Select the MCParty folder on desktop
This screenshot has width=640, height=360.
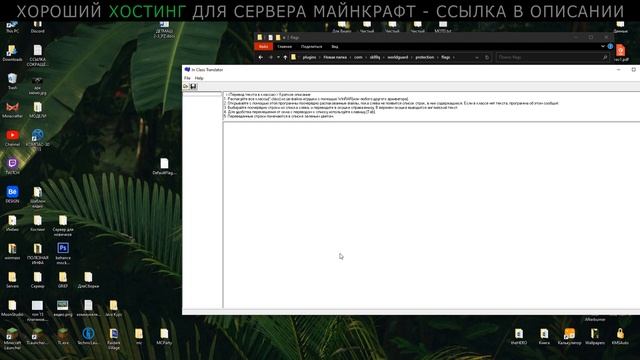coord(164,337)
